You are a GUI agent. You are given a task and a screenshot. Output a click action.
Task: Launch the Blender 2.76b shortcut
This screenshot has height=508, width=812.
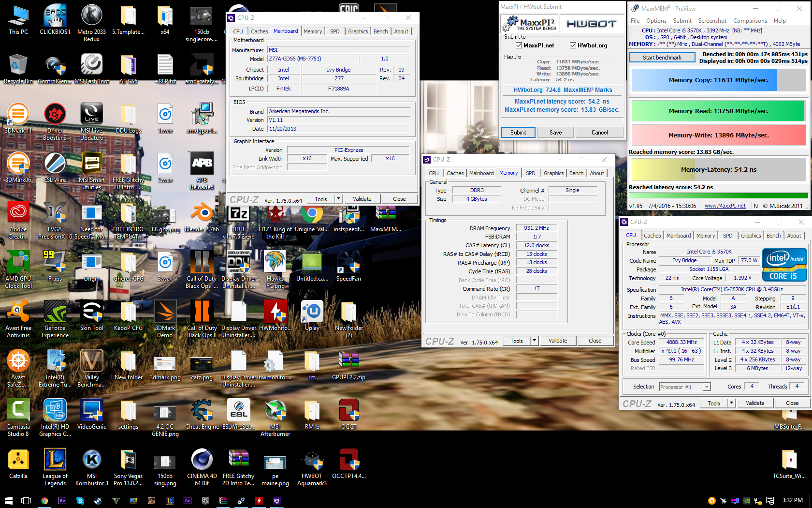[202, 217]
